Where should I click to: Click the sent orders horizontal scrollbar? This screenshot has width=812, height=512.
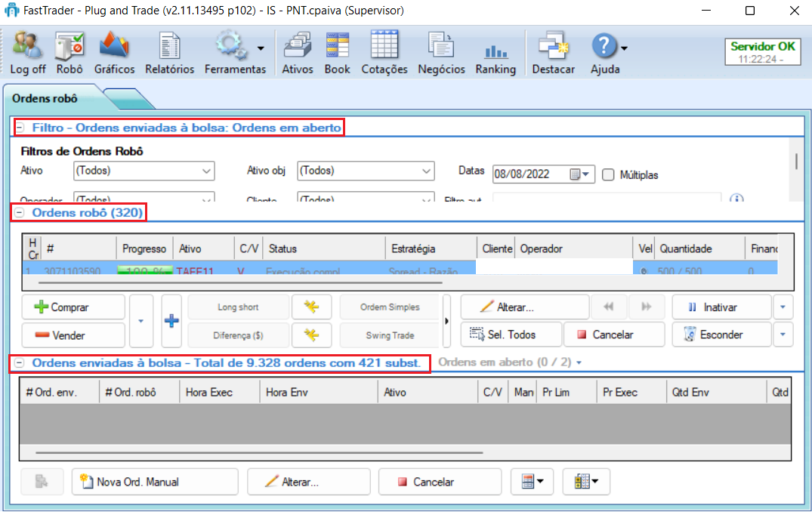pos(259,453)
